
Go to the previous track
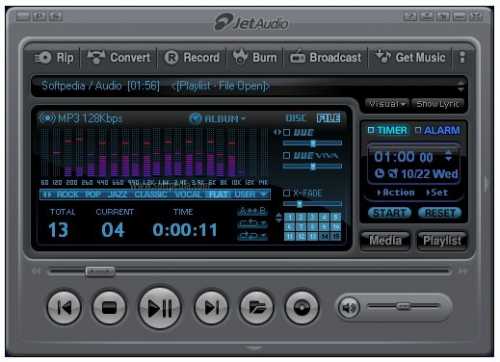click(x=64, y=307)
